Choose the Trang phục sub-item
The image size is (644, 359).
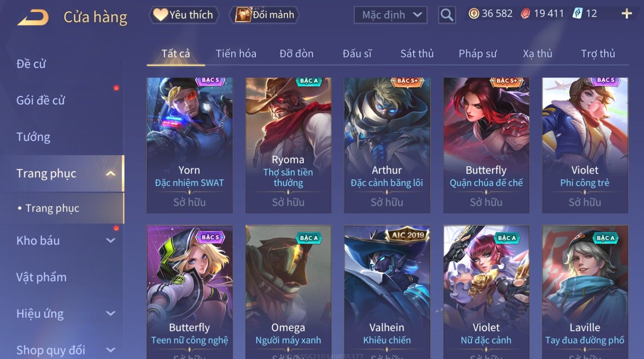52,208
